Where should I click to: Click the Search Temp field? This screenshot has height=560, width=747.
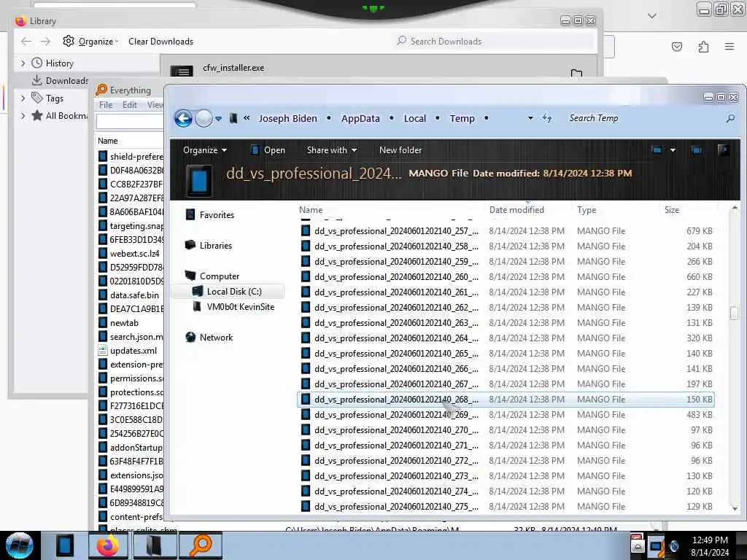click(x=643, y=118)
